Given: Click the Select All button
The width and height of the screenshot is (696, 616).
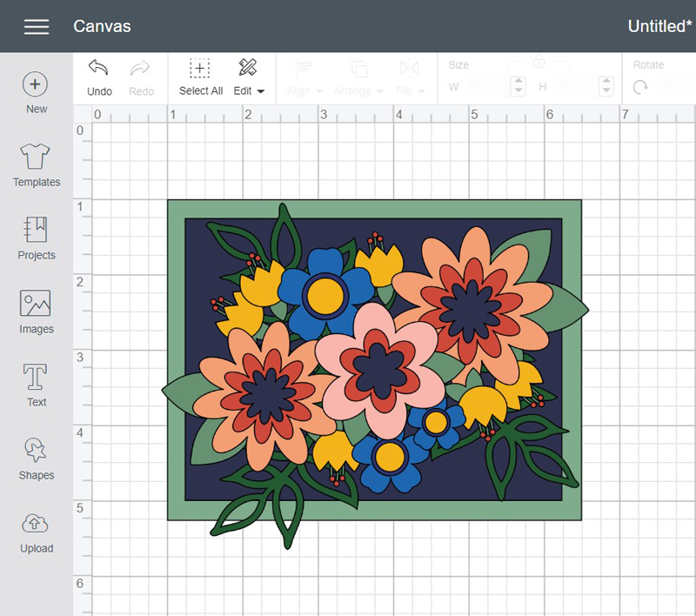Looking at the screenshot, I should click(200, 70).
